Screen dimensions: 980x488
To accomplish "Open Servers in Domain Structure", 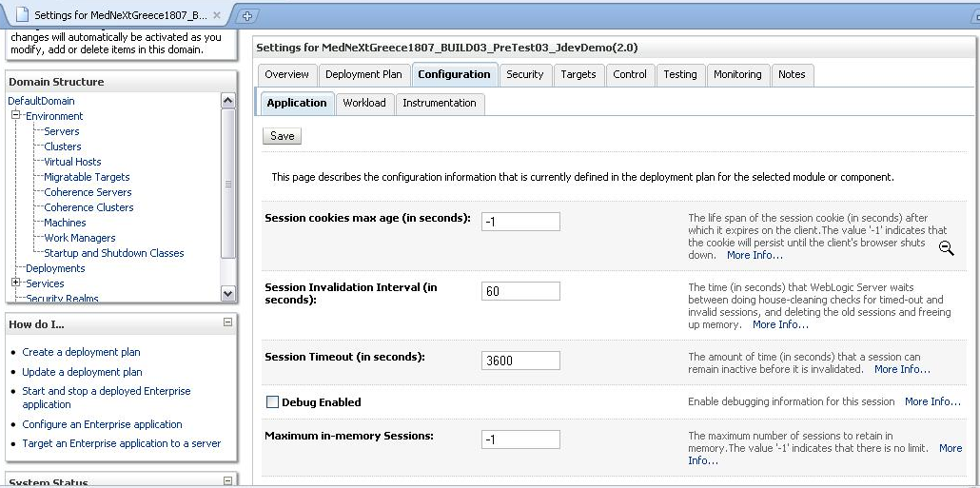I will (x=61, y=131).
